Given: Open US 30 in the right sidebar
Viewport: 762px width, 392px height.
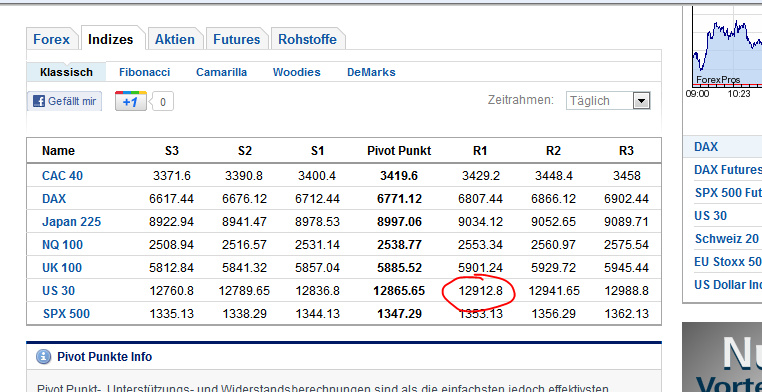Looking at the screenshot, I should (710, 215).
